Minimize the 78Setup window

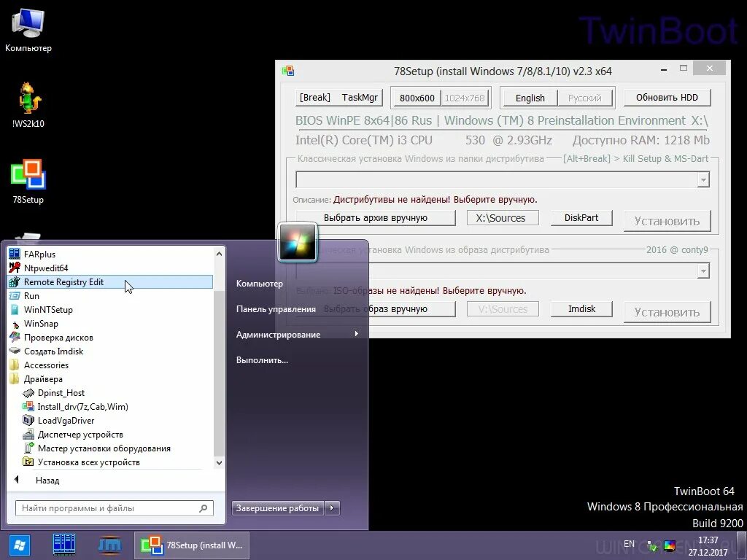pyautogui.click(x=664, y=69)
